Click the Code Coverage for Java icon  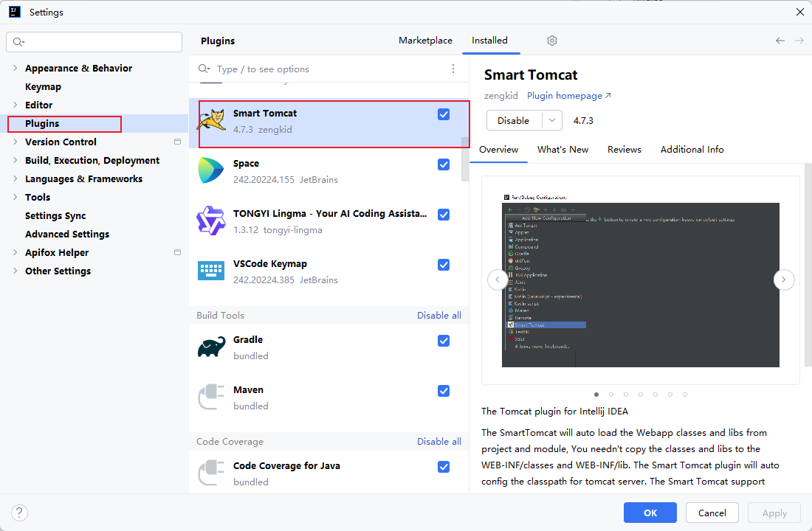click(211, 473)
